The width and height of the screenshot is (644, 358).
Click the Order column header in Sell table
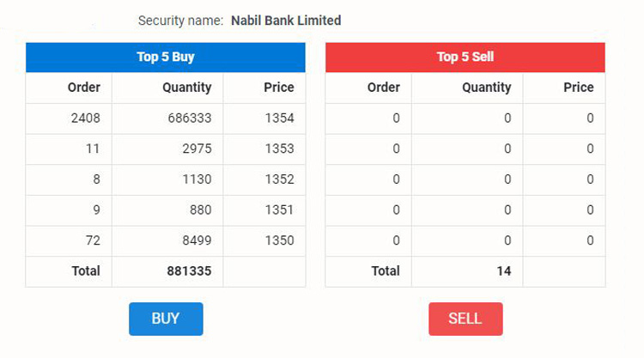coord(383,88)
